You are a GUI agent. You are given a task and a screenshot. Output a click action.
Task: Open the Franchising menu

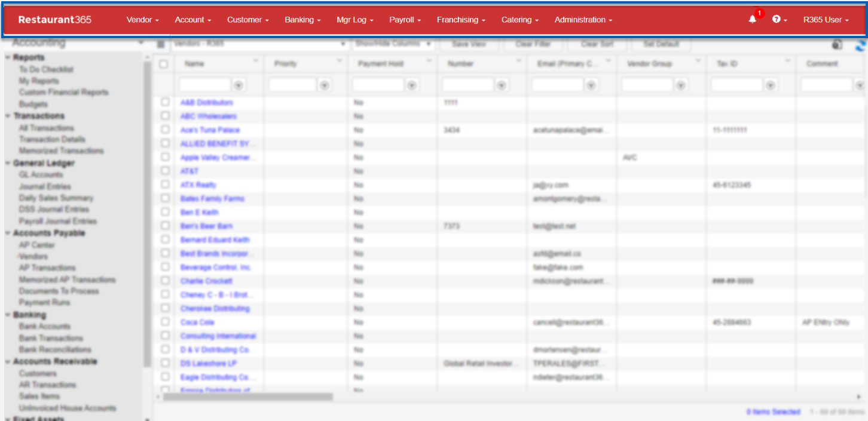(x=461, y=20)
